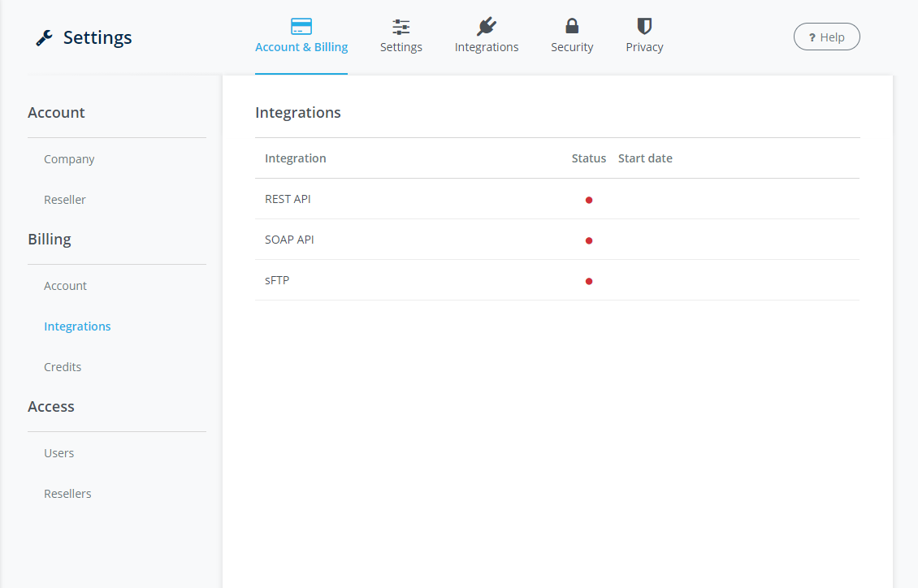This screenshot has height=588, width=918.
Task: Click the wrench icon beside Settings title
Action: click(45, 38)
